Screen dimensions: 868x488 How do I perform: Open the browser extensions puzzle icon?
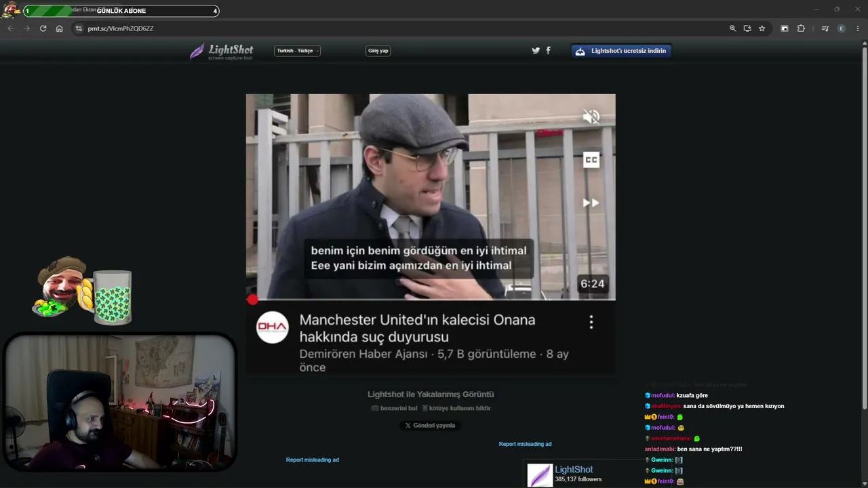click(x=801, y=28)
